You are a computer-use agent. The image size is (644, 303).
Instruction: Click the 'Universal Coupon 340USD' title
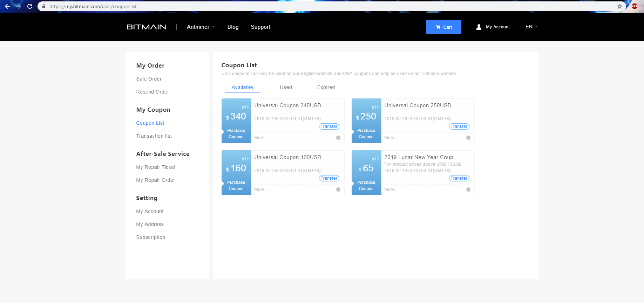tap(288, 105)
